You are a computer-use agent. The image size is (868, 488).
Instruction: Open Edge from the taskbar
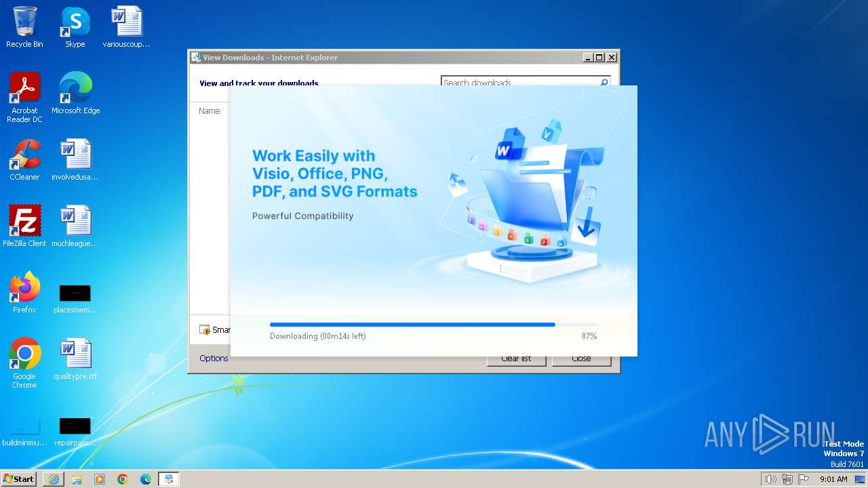tap(146, 479)
